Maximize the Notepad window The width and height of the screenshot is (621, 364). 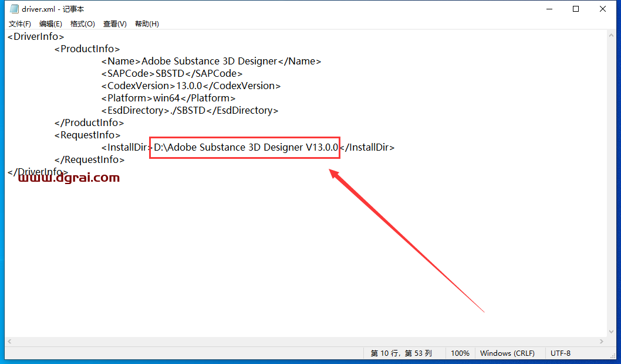tap(576, 9)
